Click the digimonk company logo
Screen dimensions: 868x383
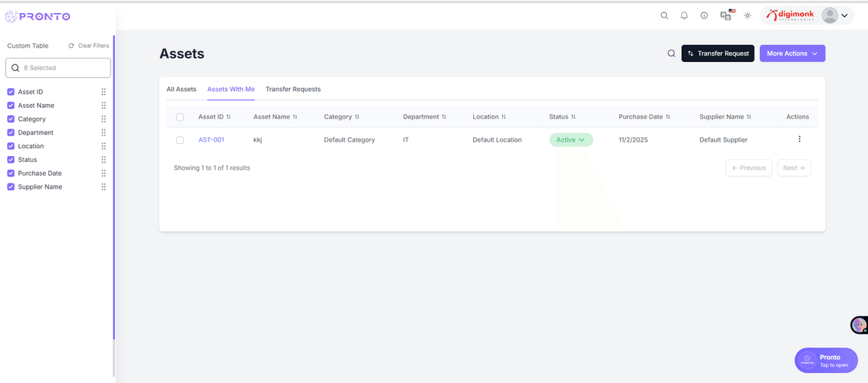click(791, 15)
